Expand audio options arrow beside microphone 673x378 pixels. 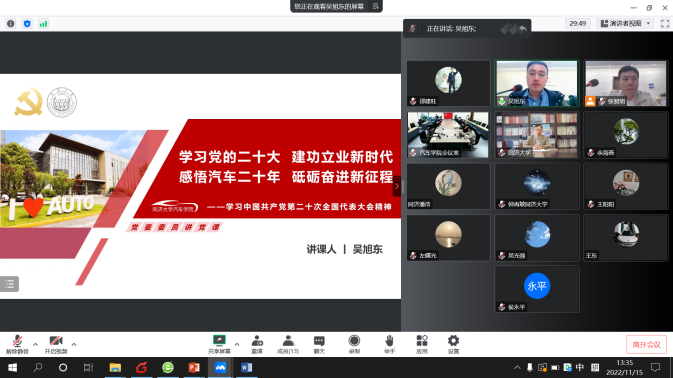(35, 344)
